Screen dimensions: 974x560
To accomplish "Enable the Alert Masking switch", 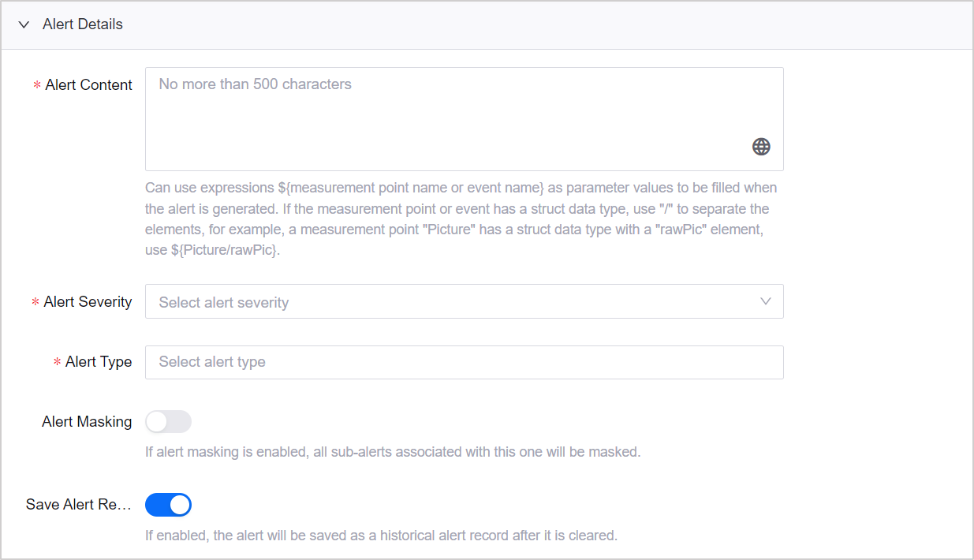I will 168,422.
